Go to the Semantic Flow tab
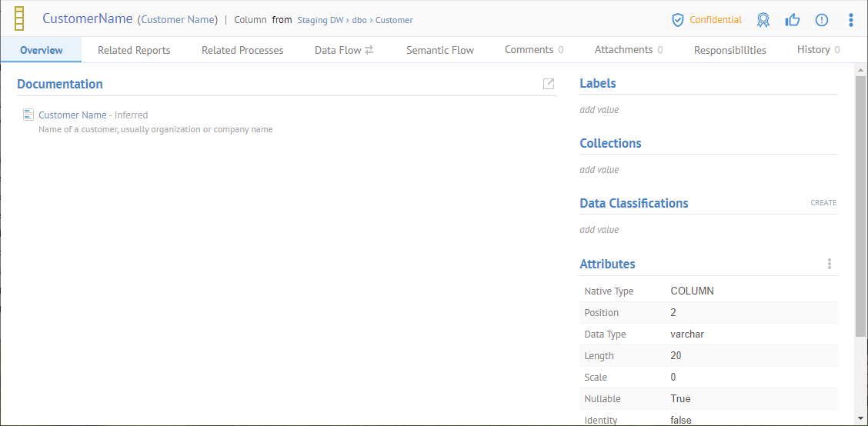 (x=439, y=50)
